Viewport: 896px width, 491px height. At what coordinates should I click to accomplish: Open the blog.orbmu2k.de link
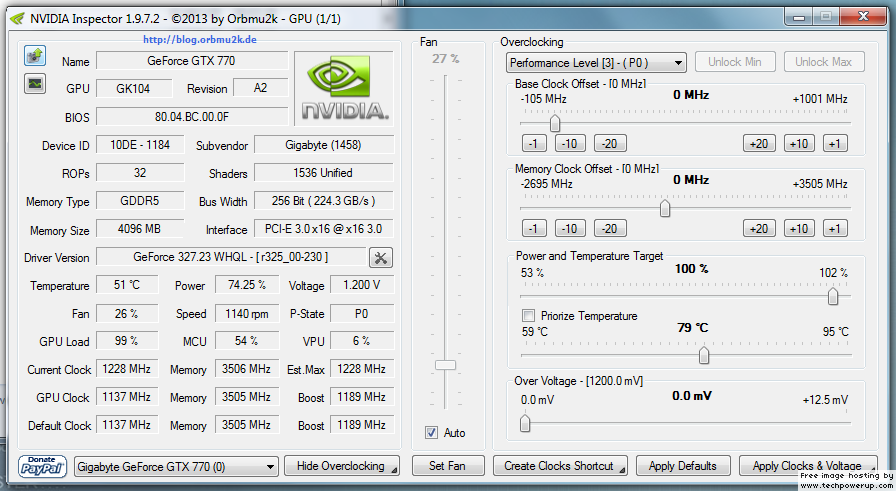(x=199, y=39)
